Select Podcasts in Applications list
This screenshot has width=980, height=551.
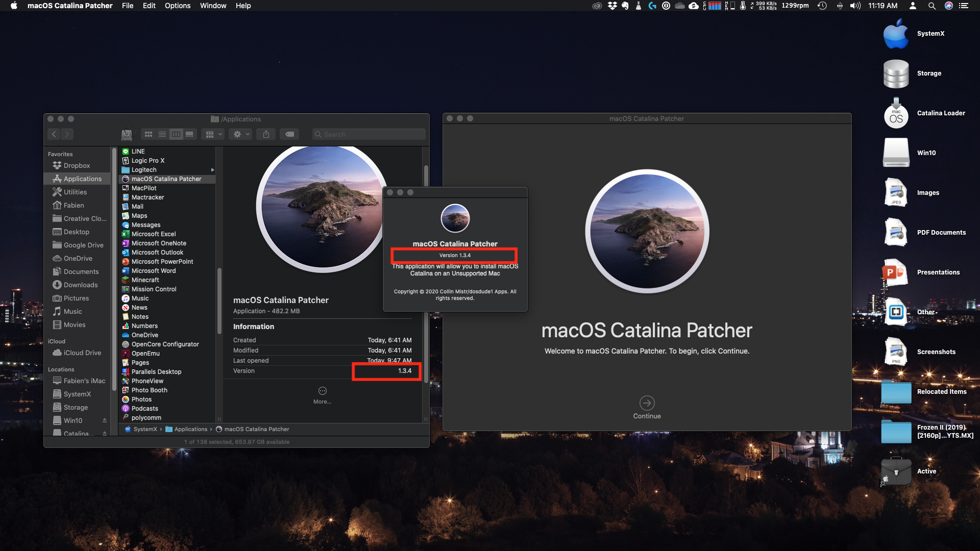tap(167, 409)
